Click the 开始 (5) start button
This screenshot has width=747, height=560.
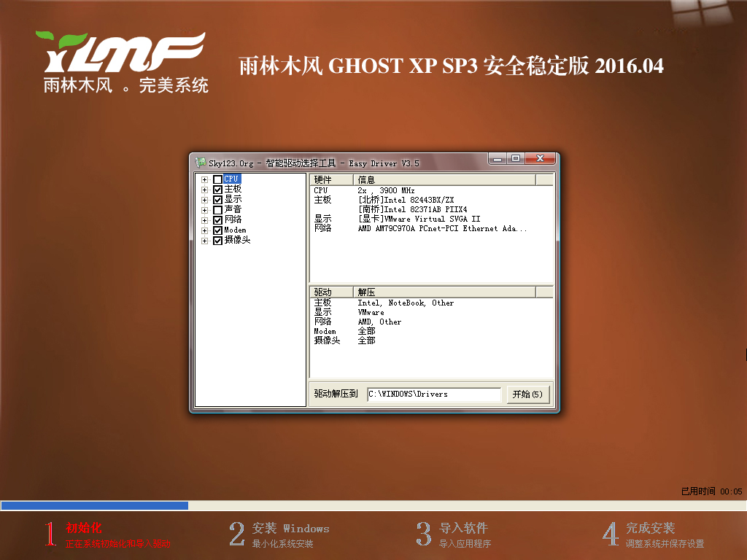tap(527, 394)
